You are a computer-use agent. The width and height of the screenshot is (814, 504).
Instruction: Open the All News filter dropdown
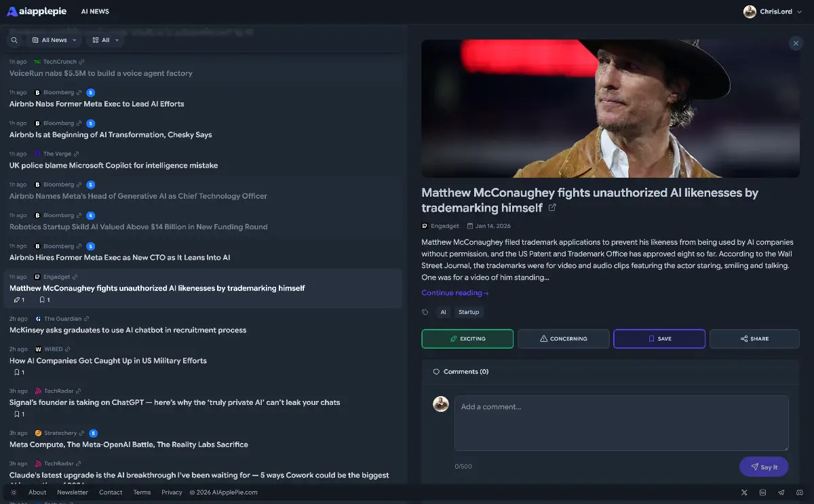pos(54,40)
